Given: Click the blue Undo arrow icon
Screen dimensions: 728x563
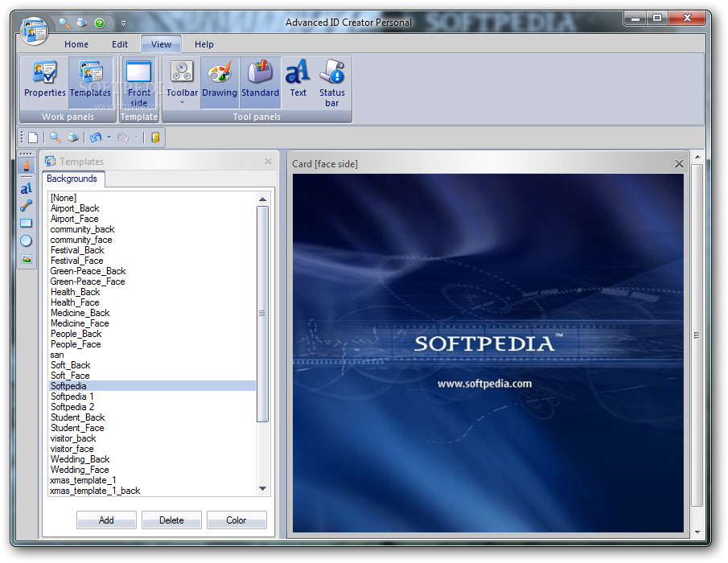Looking at the screenshot, I should click(96, 138).
